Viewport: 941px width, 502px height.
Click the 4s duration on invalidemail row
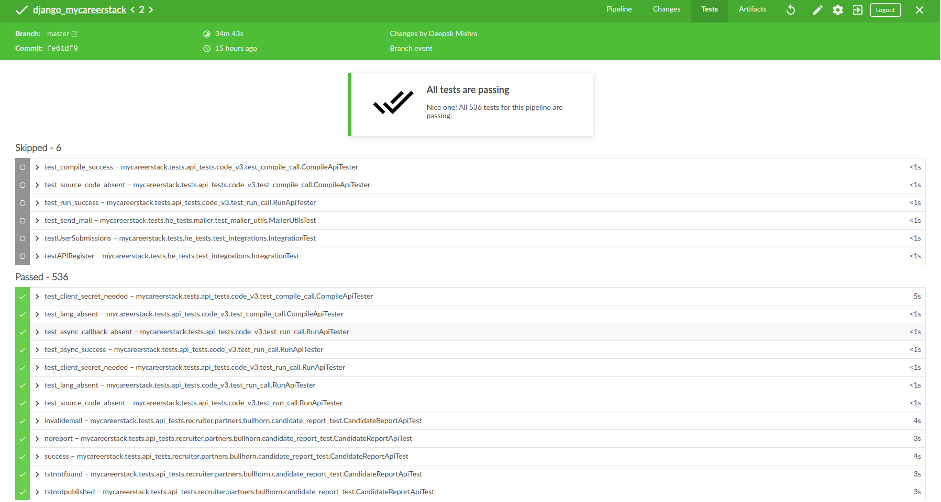tap(917, 421)
